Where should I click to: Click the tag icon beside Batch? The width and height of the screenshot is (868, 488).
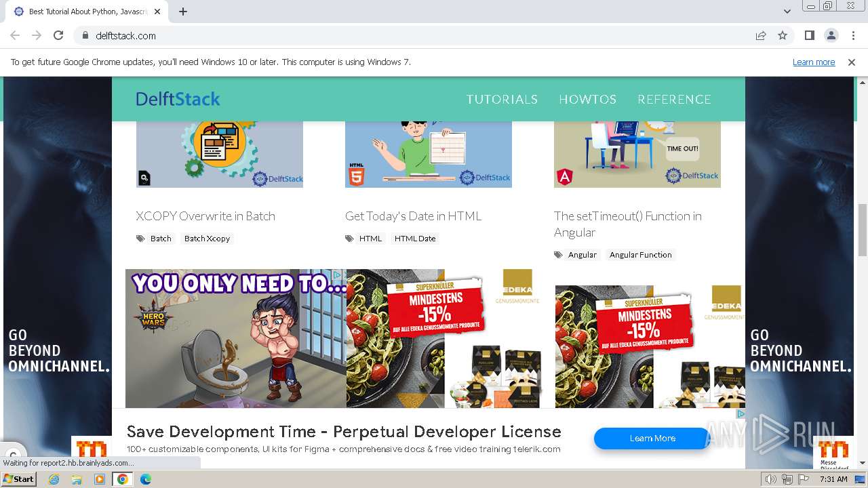(x=140, y=239)
